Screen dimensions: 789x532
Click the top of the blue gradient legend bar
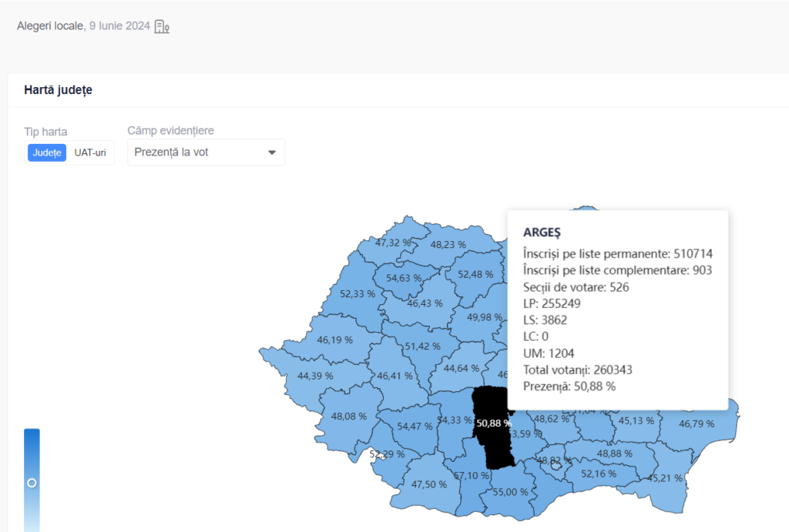[x=32, y=433]
